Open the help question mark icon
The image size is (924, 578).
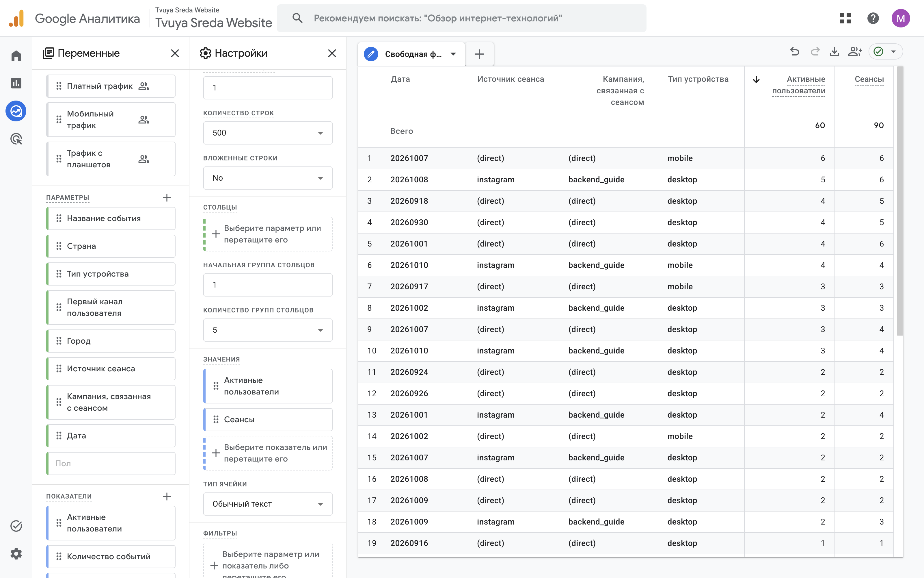click(873, 18)
